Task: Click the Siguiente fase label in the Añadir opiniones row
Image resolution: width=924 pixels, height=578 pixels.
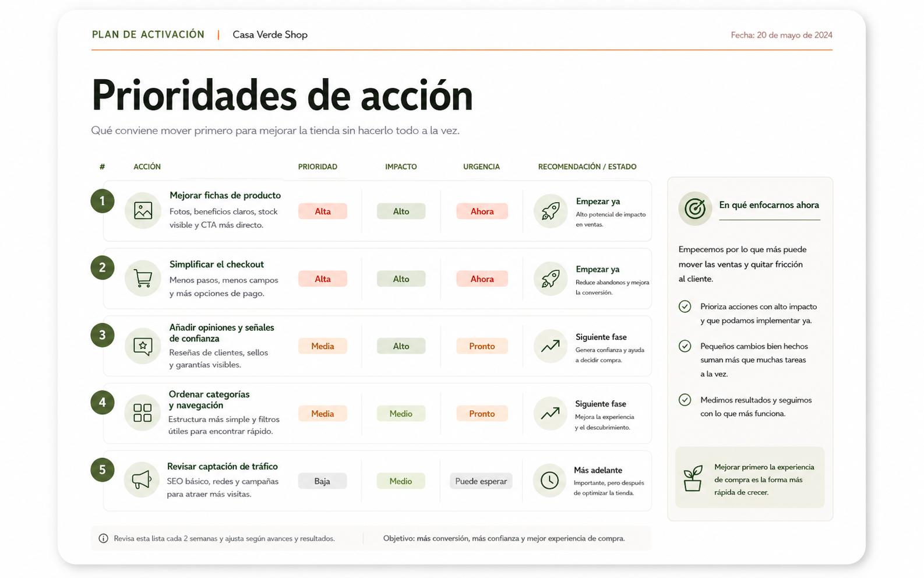Action: point(601,337)
